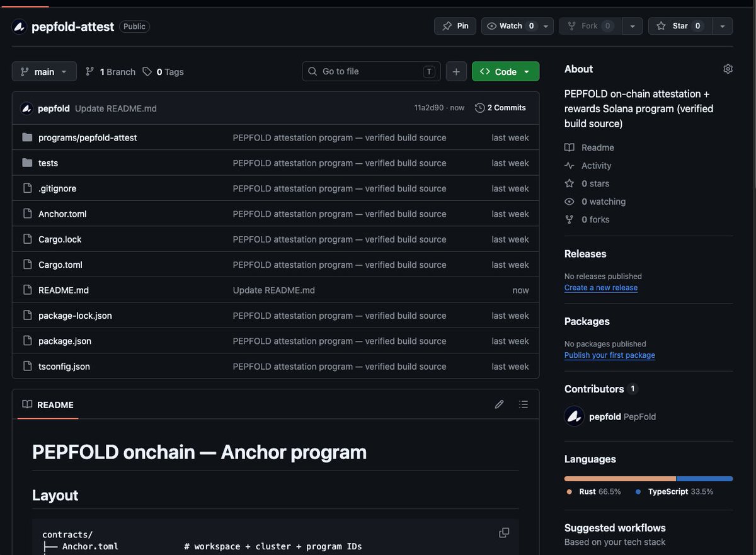Open the pepfold committer avatar in commit bar
756x555 pixels.
point(26,108)
